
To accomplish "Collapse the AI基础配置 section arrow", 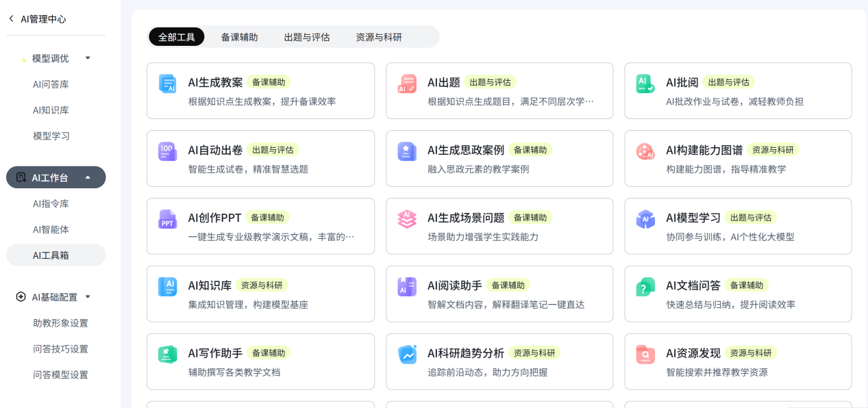I will [88, 296].
